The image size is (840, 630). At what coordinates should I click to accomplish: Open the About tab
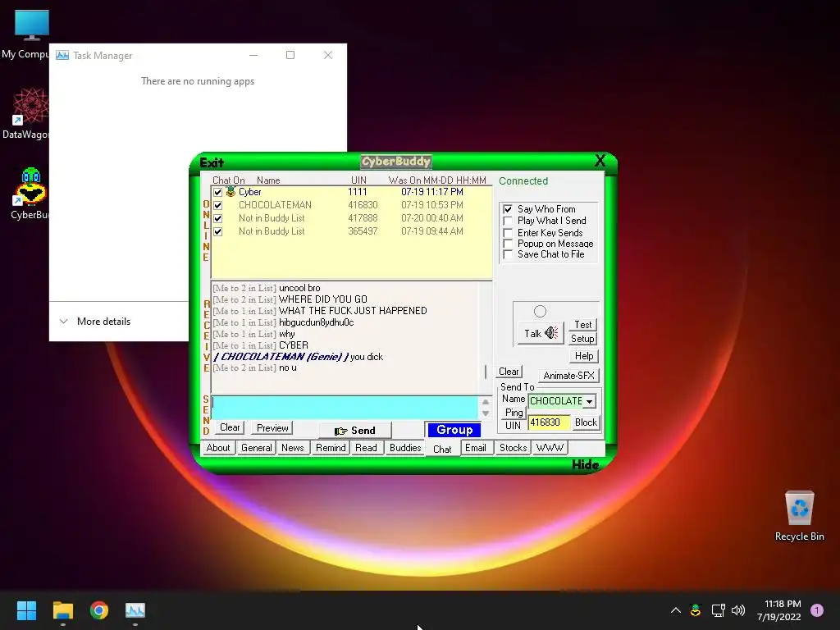click(x=218, y=448)
